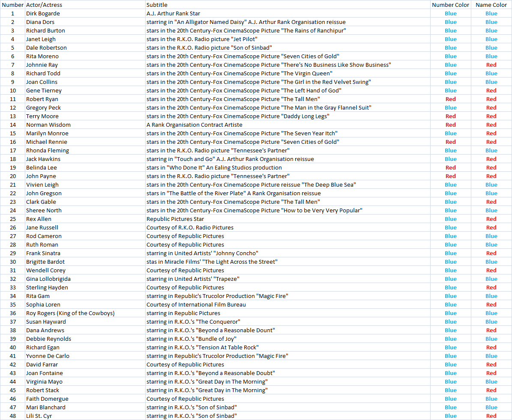Click the "The Conqueror" subtitle cell

pos(287,322)
